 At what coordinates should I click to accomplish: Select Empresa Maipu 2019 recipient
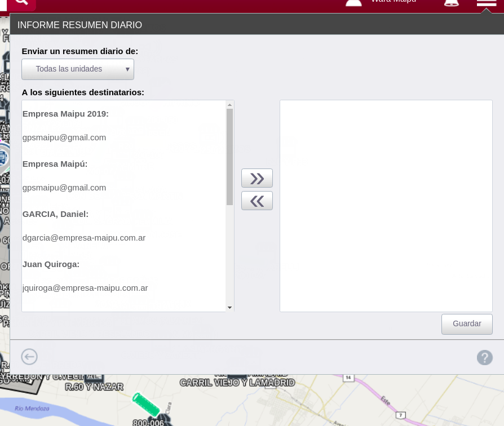65,114
